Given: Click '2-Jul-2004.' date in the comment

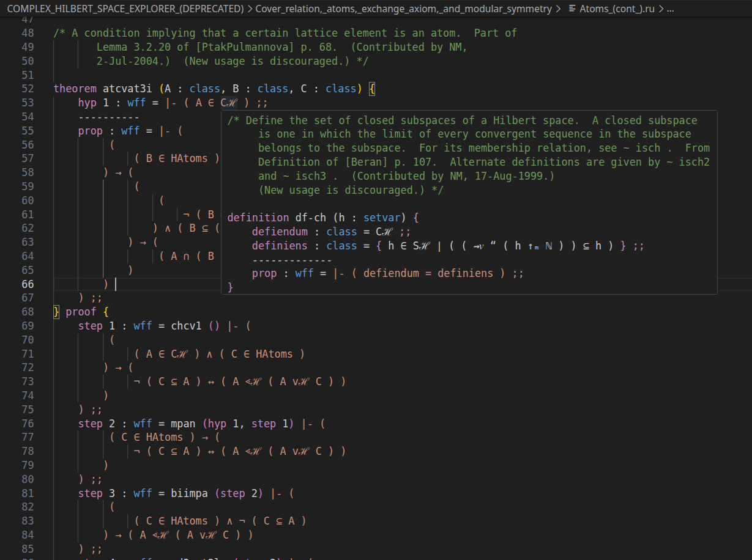Looking at the screenshot, I should [133, 61].
